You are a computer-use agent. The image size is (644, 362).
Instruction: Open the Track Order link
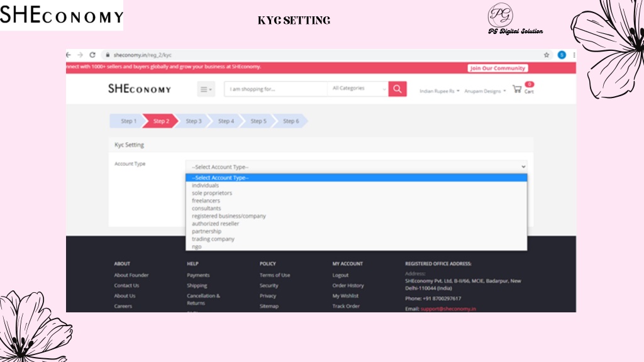click(x=347, y=306)
